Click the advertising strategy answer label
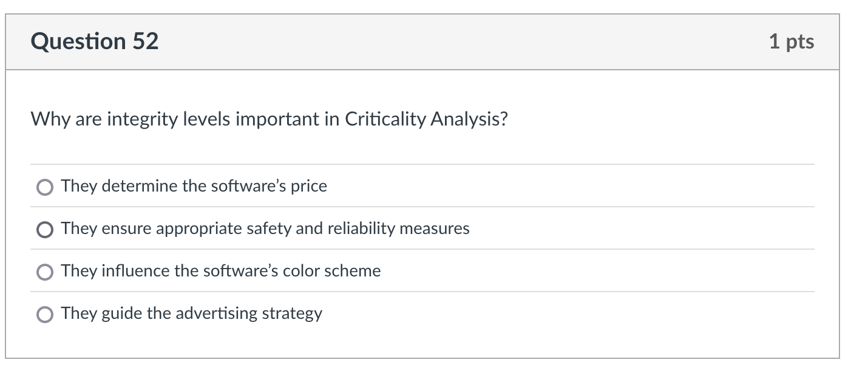This screenshot has height=371, width=868. [x=191, y=313]
